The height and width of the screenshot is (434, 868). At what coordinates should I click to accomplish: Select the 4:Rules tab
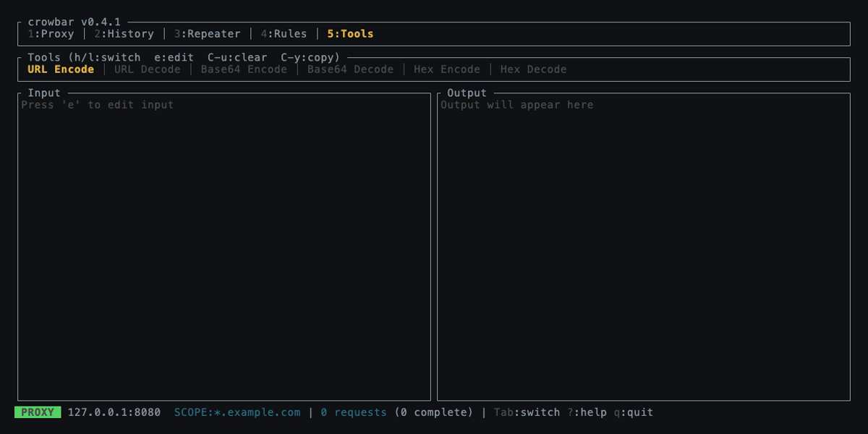point(284,34)
